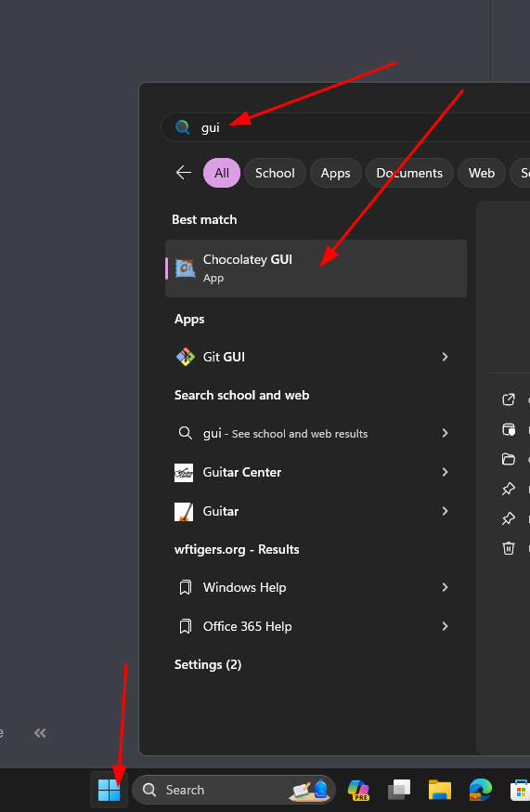
Task: Expand the Git GUI result chevron
Action: [445, 357]
